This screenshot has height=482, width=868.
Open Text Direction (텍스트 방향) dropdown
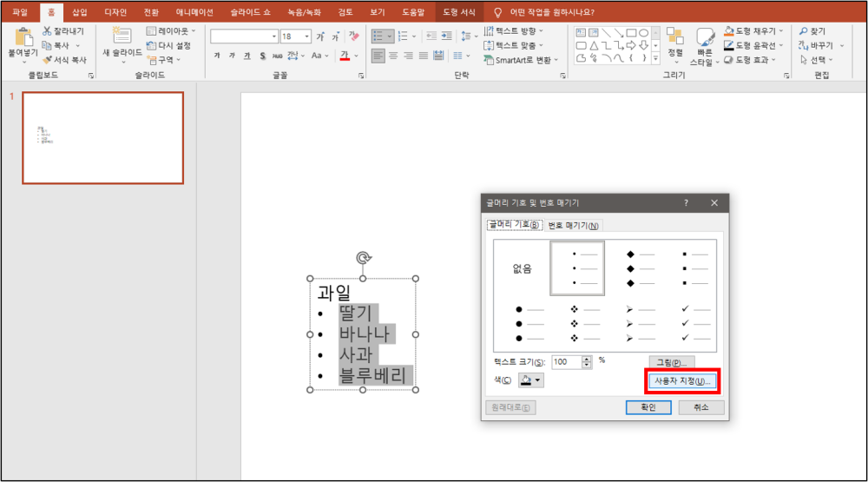pos(514,31)
